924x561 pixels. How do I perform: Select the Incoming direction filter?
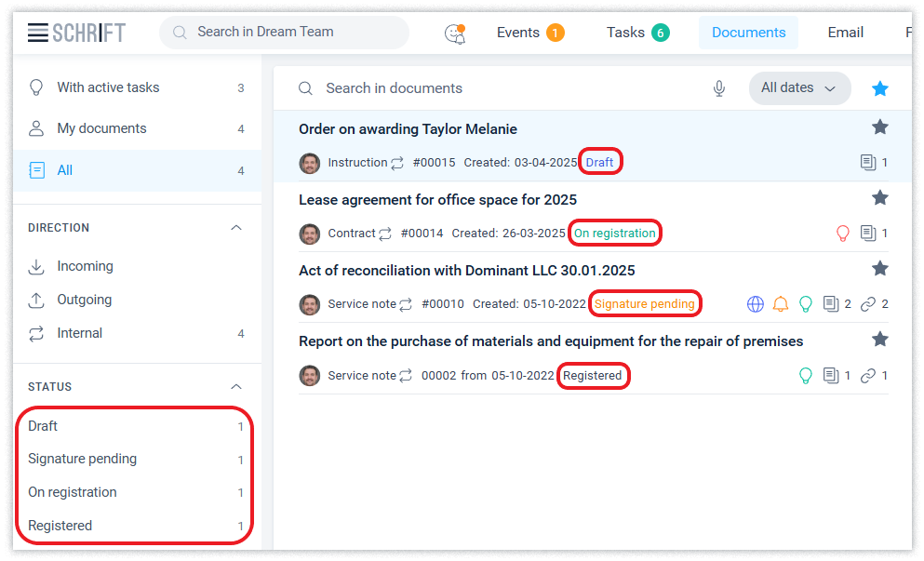(85, 266)
